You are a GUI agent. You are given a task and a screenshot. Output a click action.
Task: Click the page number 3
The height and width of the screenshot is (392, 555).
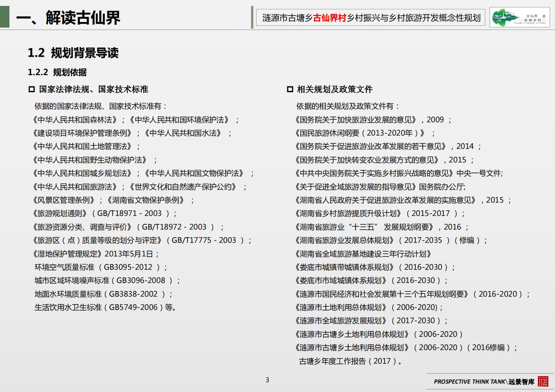tap(268, 380)
